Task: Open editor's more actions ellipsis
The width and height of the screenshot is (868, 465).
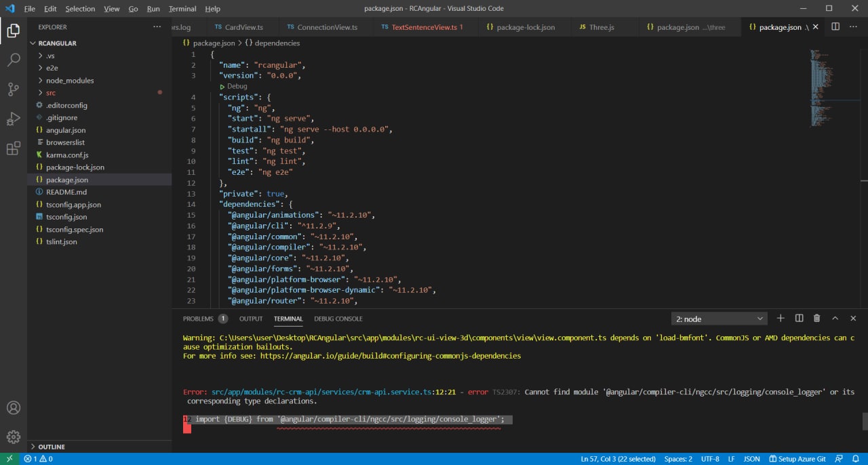Action: [x=854, y=27]
